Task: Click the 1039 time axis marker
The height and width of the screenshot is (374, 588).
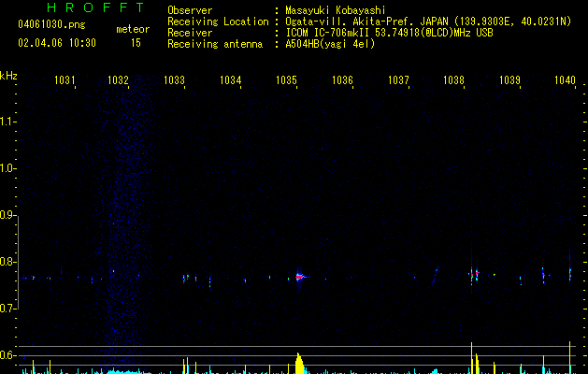Action: point(510,79)
